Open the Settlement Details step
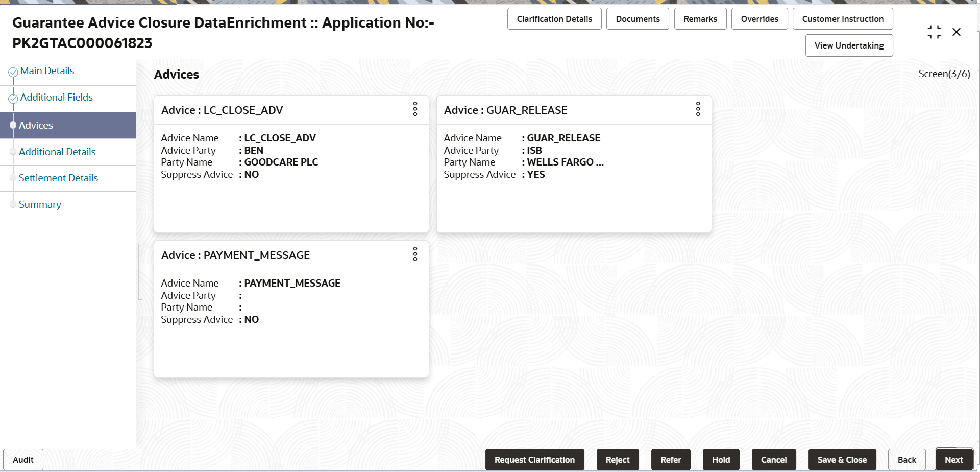 (58, 178)
